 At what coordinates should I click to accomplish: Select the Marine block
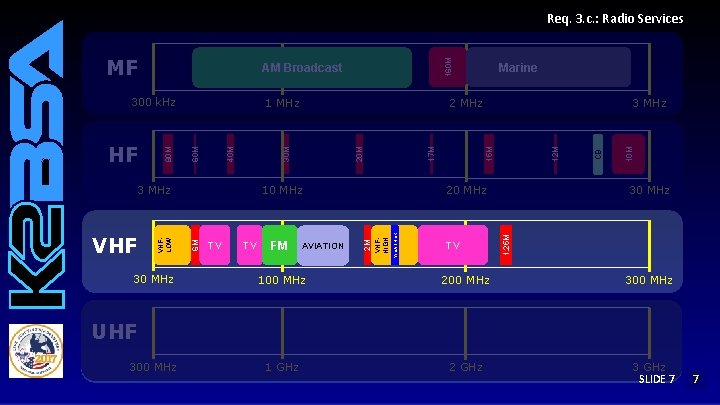pyautogui.click(x=549, y=67)
